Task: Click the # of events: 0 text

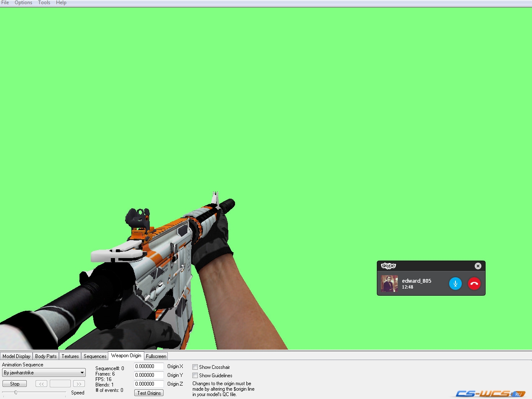Action: tap(109, 390)
